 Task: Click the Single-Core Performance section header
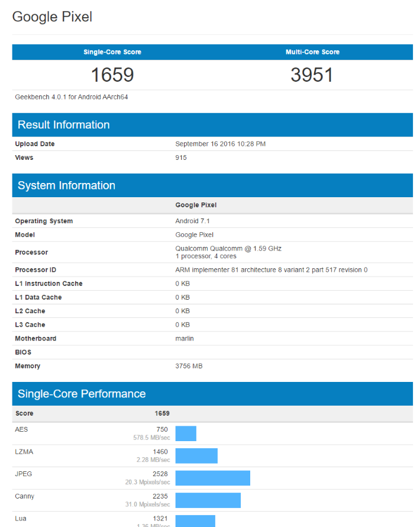coord(212,394)
